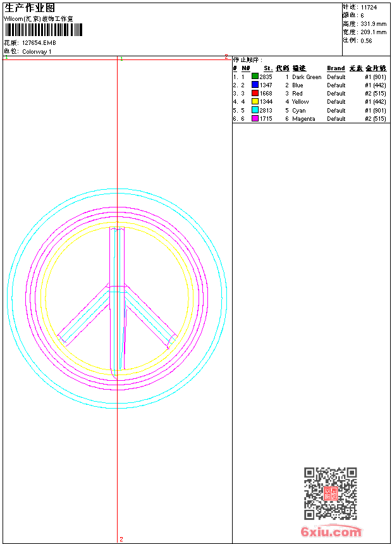
Task: Click the Magenta color swatch
Action: point(255,118)
